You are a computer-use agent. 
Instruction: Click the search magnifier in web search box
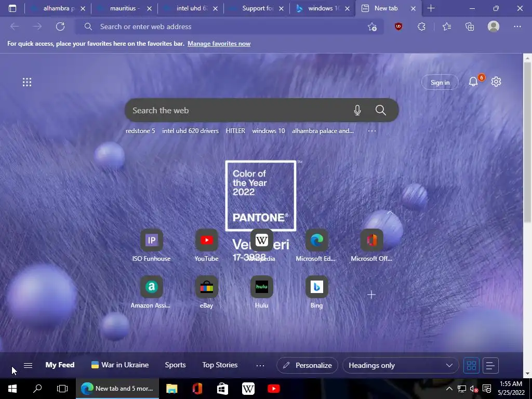pyautogui.click(x=381, y=110)
